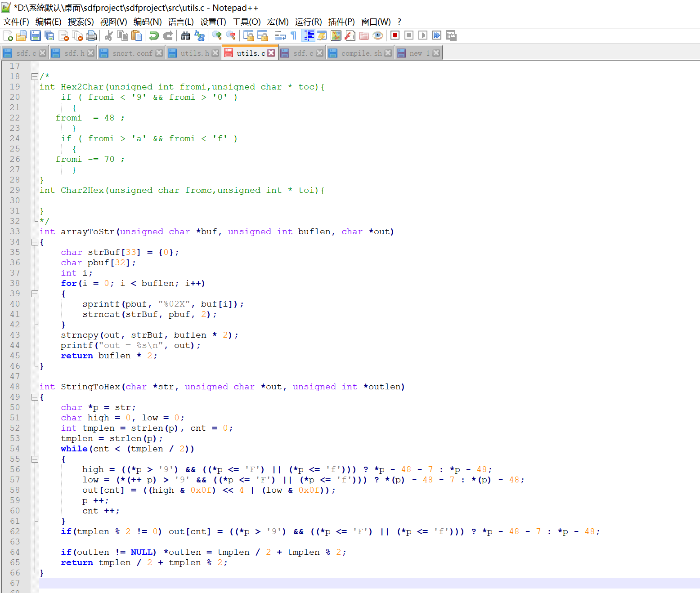Collapse the while loop fold at line 55
Image resolution: width=700 pixels, height=593 pixels.
[35, 459]
